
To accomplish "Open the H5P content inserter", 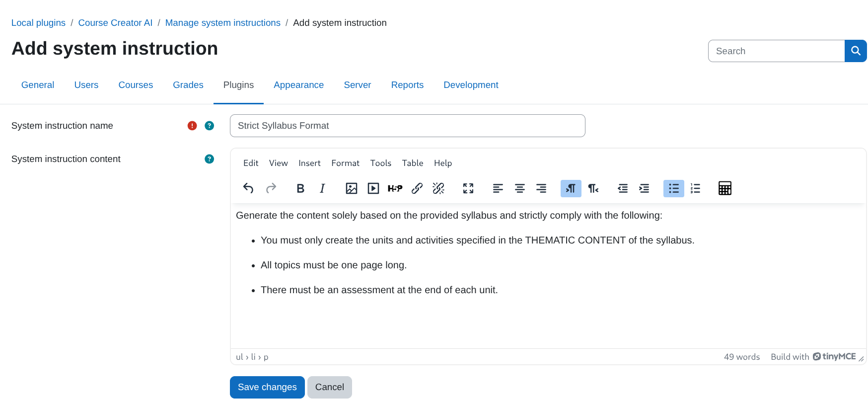I will tap(395, 188).
